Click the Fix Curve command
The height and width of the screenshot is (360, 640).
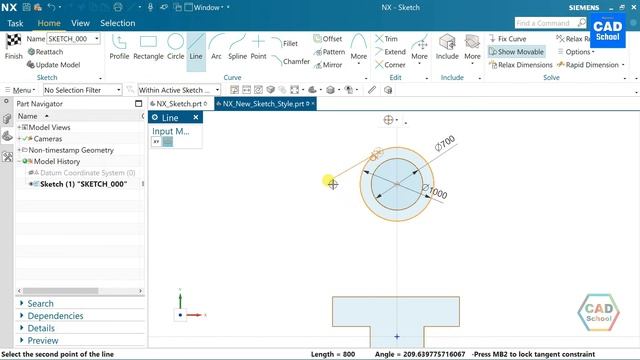point(507,39)
